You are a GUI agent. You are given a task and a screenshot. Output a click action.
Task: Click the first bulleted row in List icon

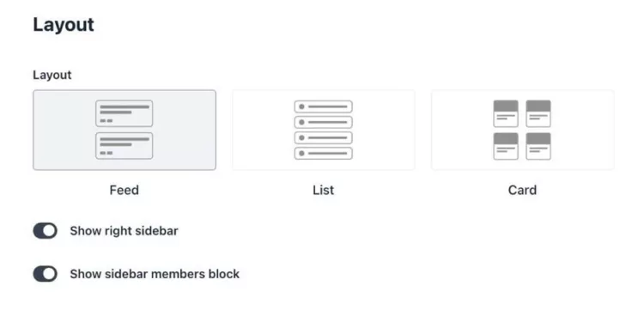click(323, 106)
